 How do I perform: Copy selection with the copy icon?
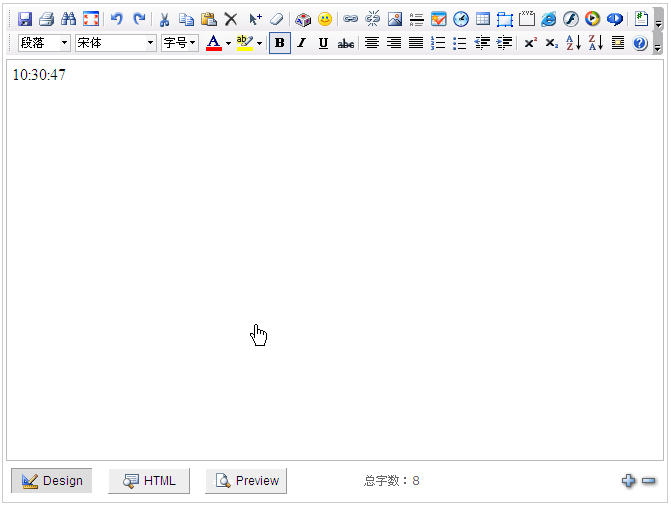pos(187,19)
